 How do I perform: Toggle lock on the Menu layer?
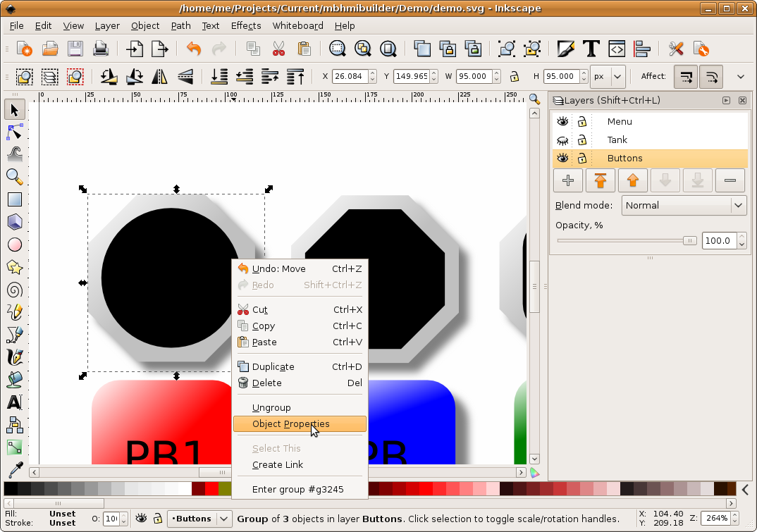[582, 121]
